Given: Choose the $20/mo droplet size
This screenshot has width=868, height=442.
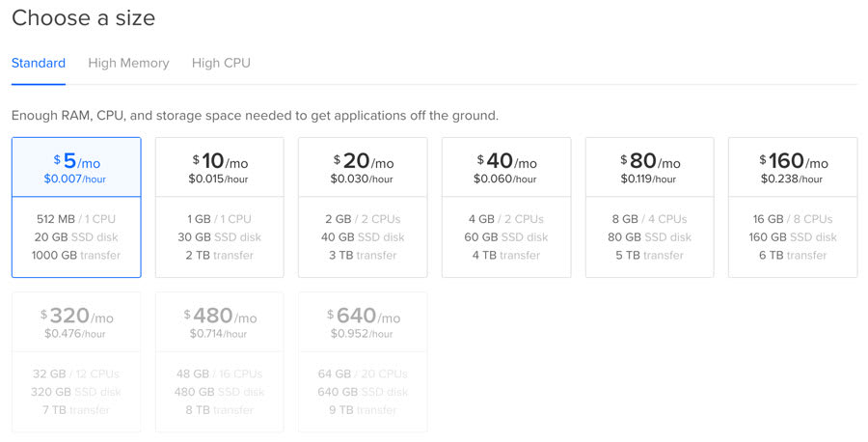Looking at the screenshot, I should [363, 207].
